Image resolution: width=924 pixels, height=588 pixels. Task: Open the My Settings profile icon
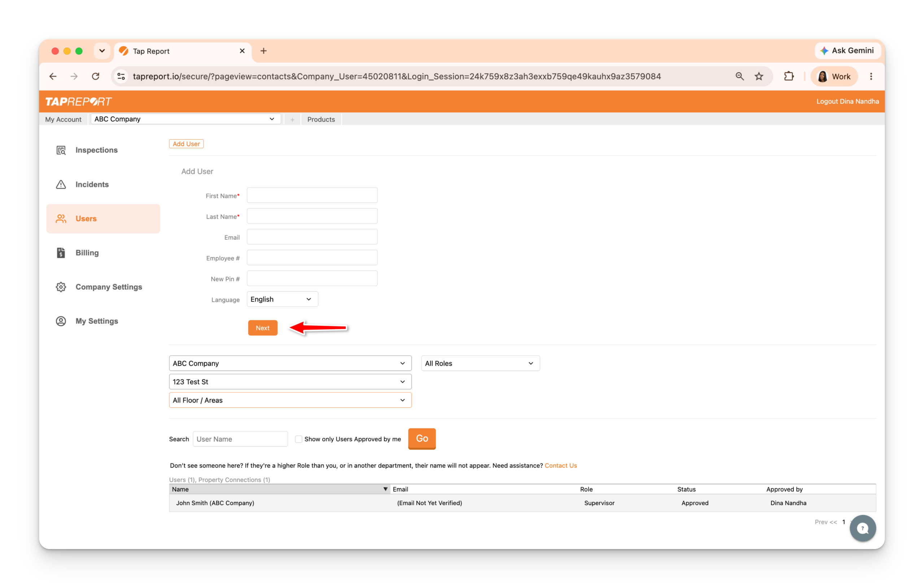click(61, 321)
